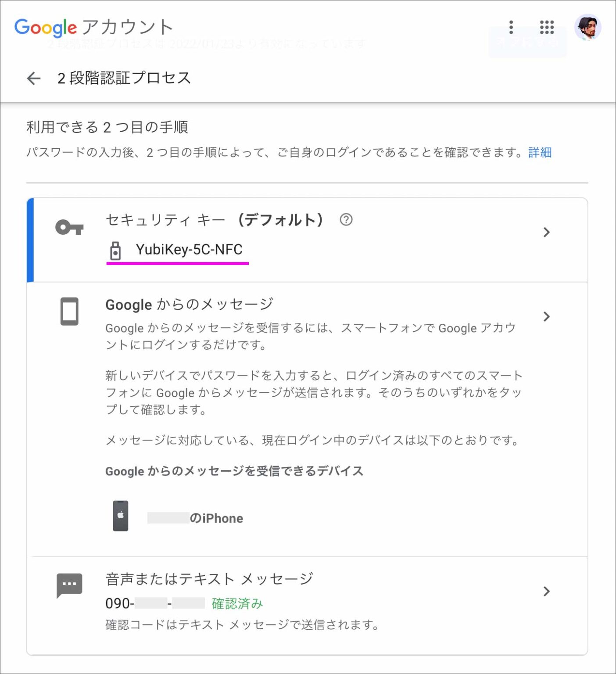Expand the セキュリティ キー entry chevron
Viewport: 616px width, 674px height.
pyautogui.click(x=547, y=232)
